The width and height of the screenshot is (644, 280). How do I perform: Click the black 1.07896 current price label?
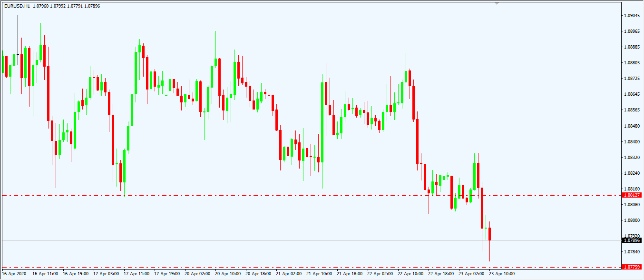click(x=632, y=240)
